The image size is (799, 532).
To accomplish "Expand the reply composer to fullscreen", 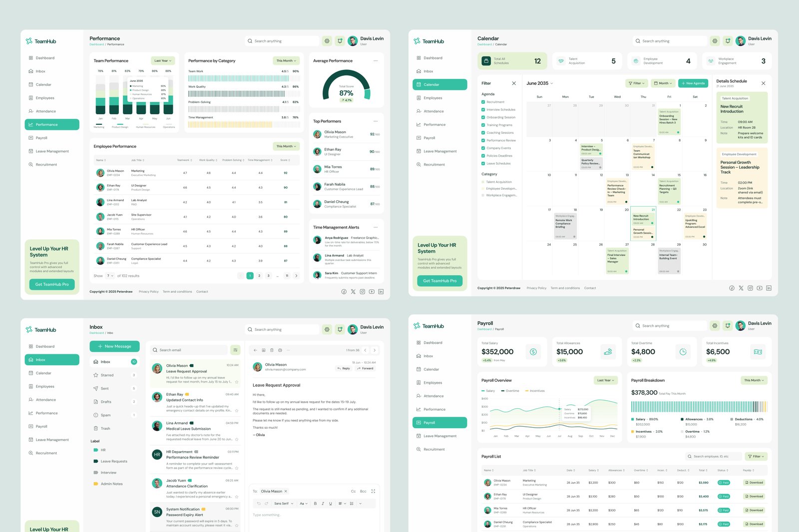I will click(373, 491).
